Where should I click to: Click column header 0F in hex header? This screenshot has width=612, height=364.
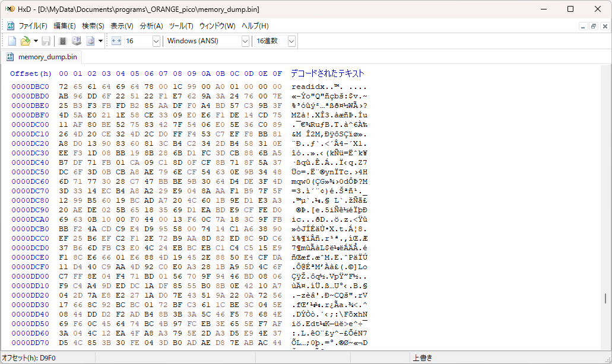(x=277, y=74)
